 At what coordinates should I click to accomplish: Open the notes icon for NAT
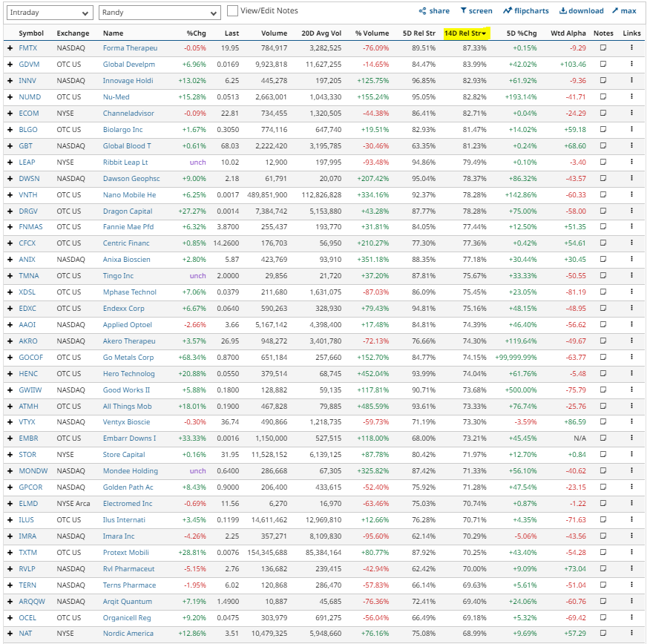pos(602,633)
